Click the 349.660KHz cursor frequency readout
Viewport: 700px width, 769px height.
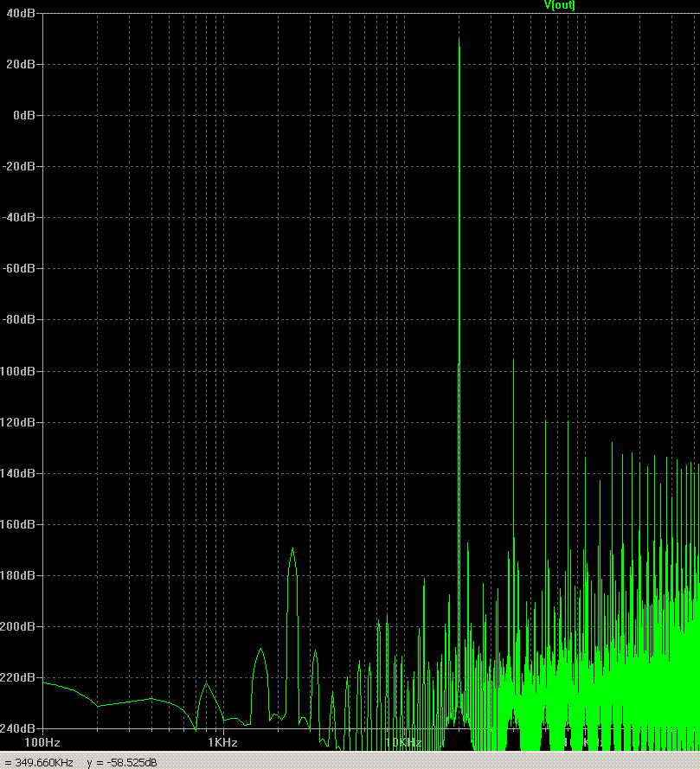[x=43, y=763]
